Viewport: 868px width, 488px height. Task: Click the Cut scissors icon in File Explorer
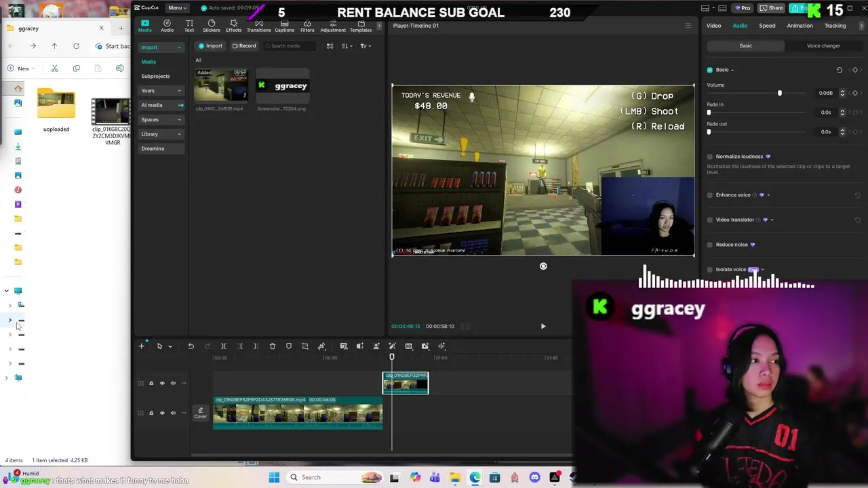(x=55, y=68)
